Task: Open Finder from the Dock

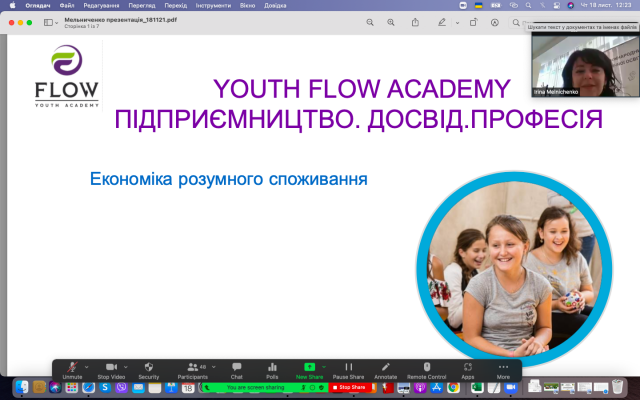Action: 22,387
